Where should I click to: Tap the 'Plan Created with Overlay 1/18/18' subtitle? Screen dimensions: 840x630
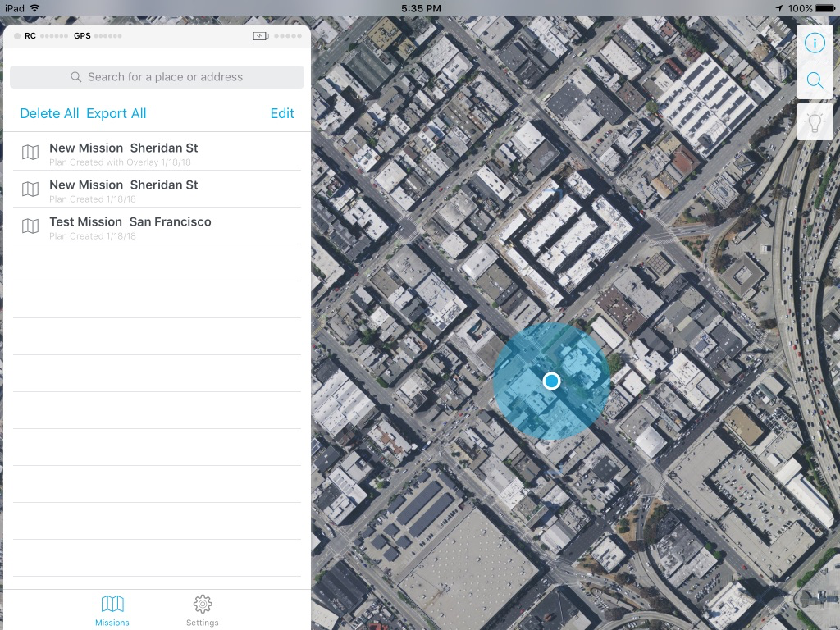[120, 162]
